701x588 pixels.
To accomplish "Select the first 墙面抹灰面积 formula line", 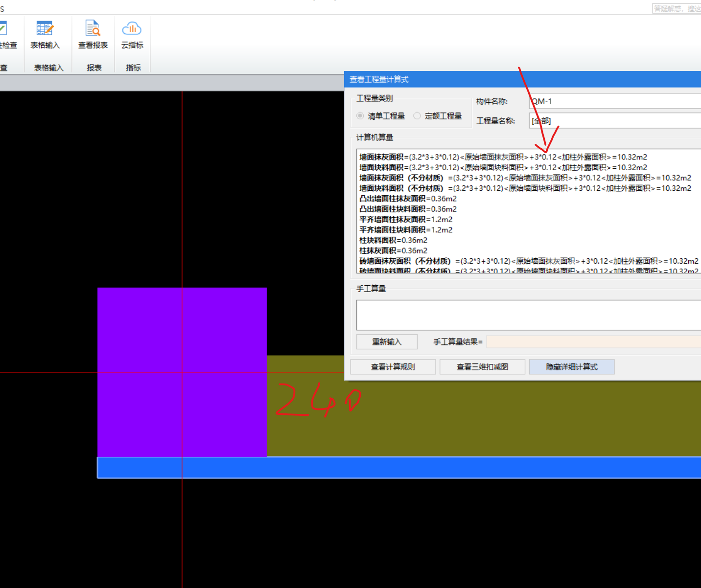I will tap(503, 157).
